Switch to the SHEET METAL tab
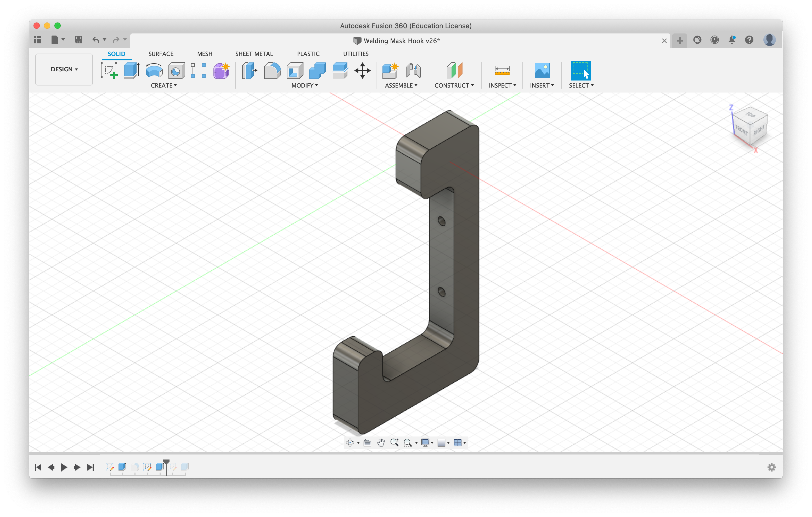Image resolution: width=812 pixels, height=517 pixels. click(x=254, y=54)
